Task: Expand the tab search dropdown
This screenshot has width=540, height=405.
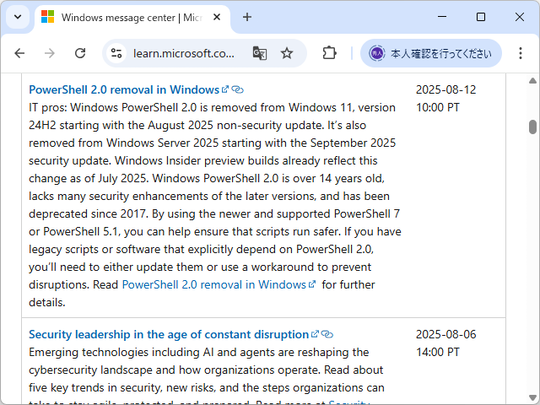Action: tap(18, 17)
